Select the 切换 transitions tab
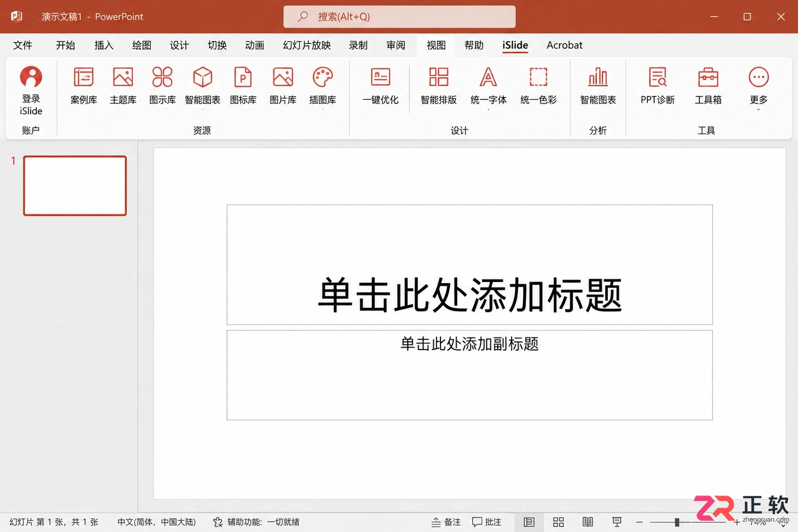798x532 pixels. (x=217, y=45)
